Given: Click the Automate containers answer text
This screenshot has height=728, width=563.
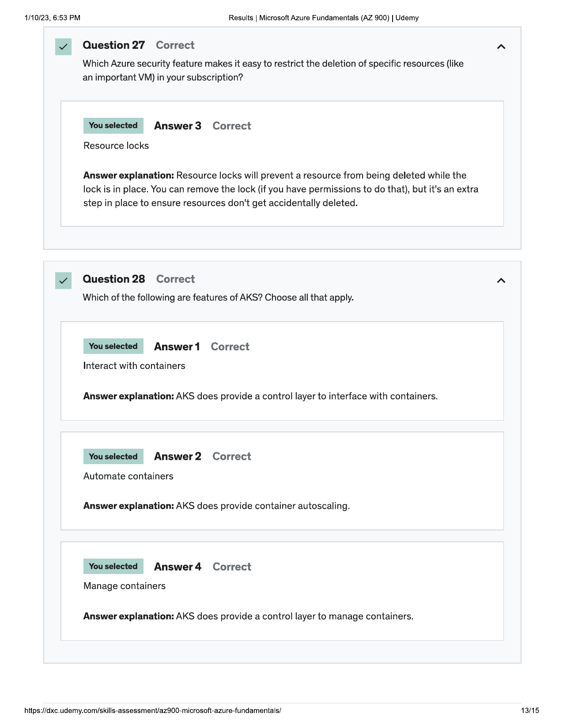Looking at the screenshot, I should [x=128, y=476].
